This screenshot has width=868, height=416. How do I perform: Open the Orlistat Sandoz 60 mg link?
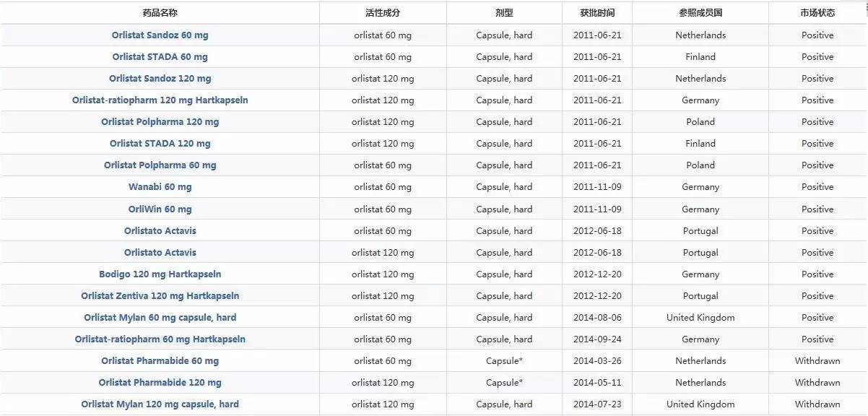(x=160, y=35)
